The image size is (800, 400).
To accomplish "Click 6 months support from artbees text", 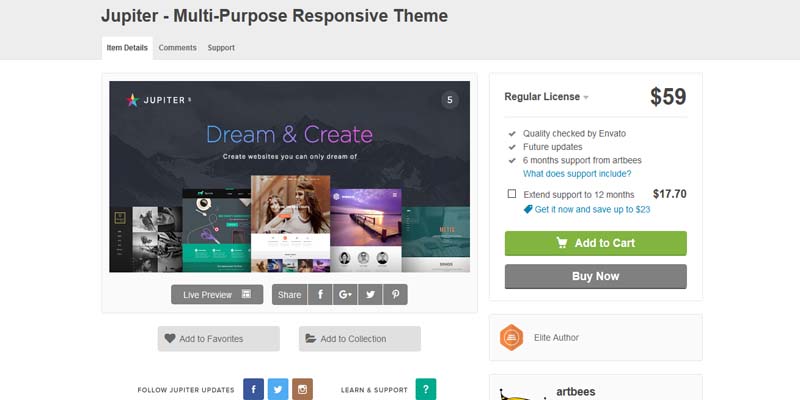I will [x=582, y=160].
